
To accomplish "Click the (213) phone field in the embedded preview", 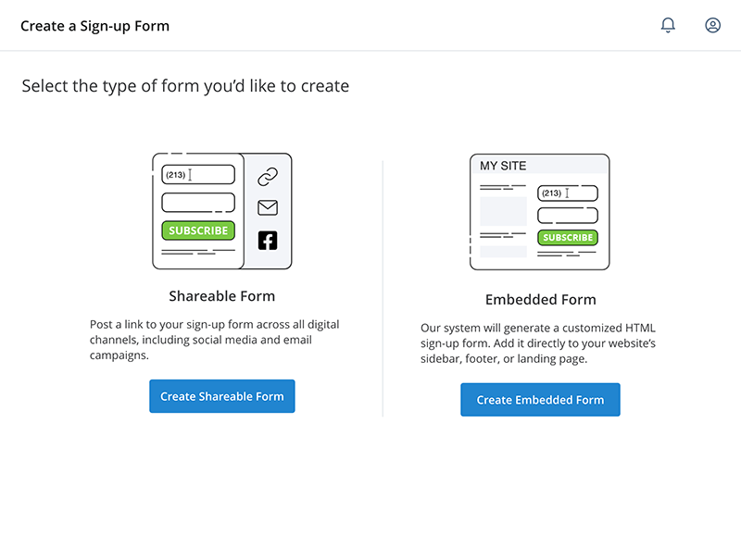I will [567, 193].
